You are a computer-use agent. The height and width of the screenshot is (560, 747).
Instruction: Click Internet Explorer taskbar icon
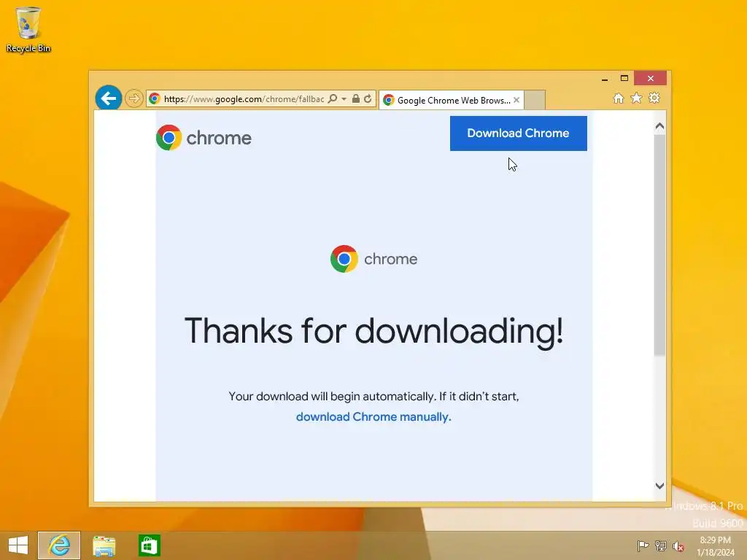(59, 545)
